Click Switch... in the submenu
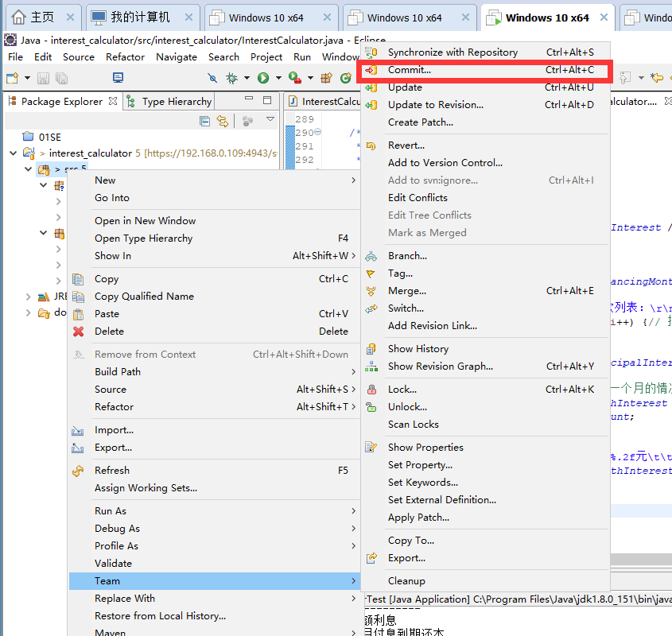Screen dimensions: 672x636 point(484,308)
